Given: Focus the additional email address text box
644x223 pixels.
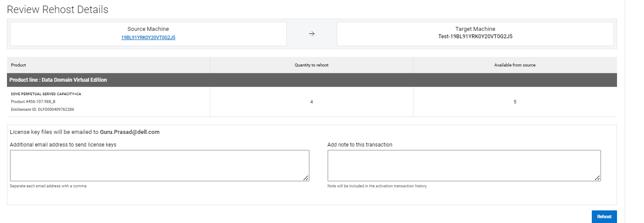Looking at the screenshot, I should [159, 165].
